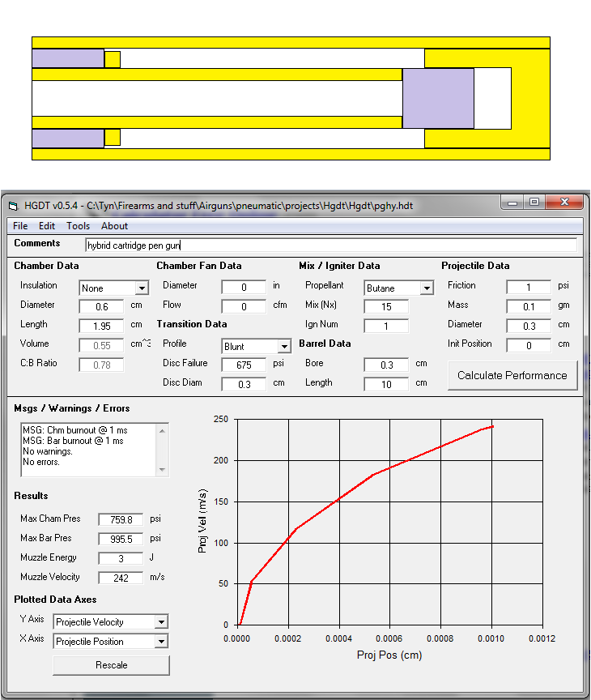Screen dimensions: 591x700
Task: Open the X Axis plotted data dropdown
Action: coord(161,642)
